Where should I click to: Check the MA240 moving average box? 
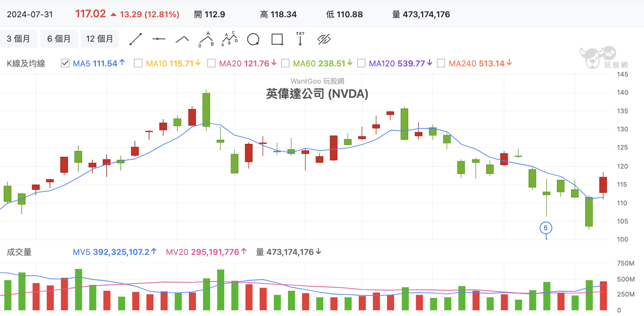pyautogui.click(x=441, y=63)
